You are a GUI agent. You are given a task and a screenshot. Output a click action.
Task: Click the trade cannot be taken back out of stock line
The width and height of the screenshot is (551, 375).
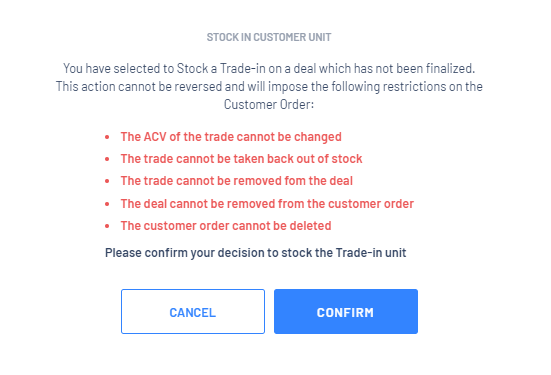click(x=241, y=159)
